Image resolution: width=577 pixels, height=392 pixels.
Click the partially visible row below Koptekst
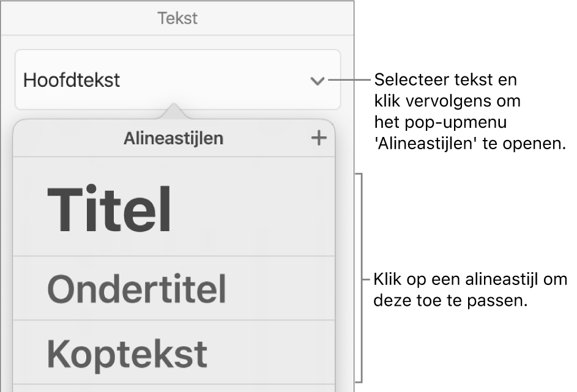(x=174, y=388)
